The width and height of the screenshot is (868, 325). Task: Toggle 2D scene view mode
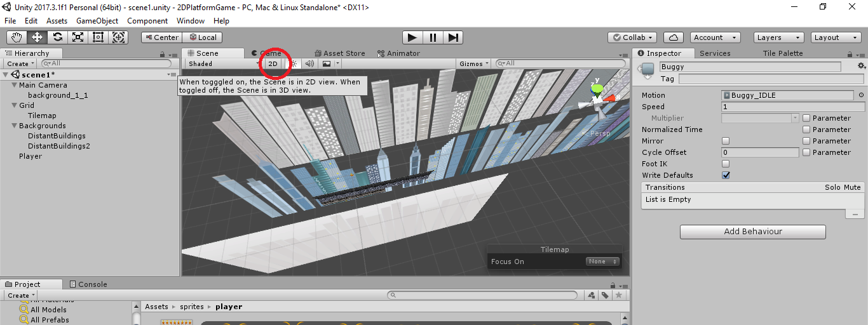point(273,63)
